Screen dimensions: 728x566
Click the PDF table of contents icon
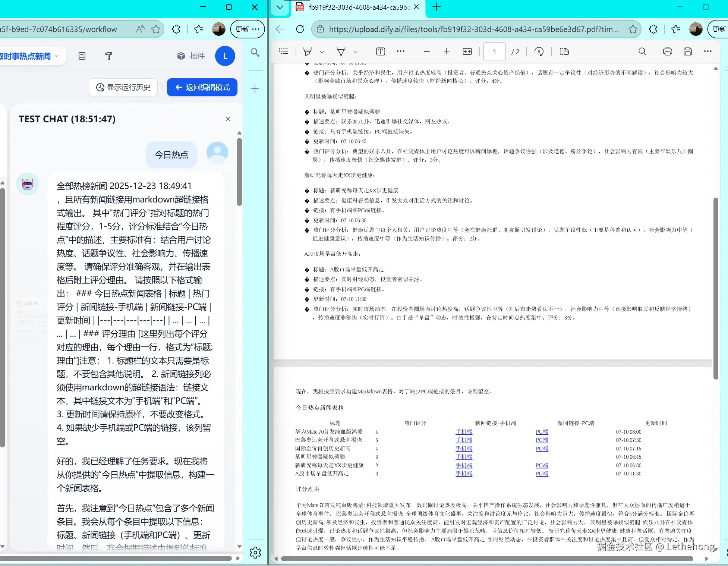tap(283, 51)
